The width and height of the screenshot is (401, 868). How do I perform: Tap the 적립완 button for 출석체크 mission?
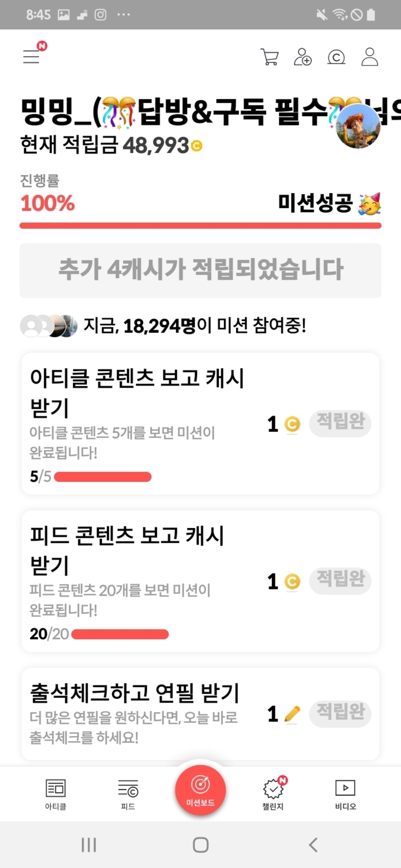click(x=340, y=713)
